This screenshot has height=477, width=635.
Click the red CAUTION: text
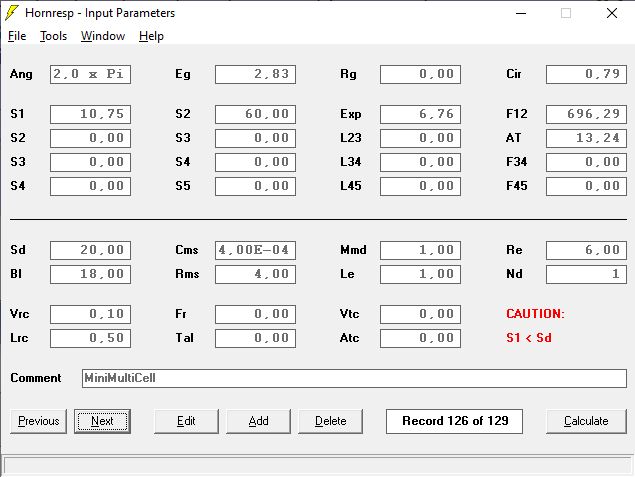coord(535,314)
